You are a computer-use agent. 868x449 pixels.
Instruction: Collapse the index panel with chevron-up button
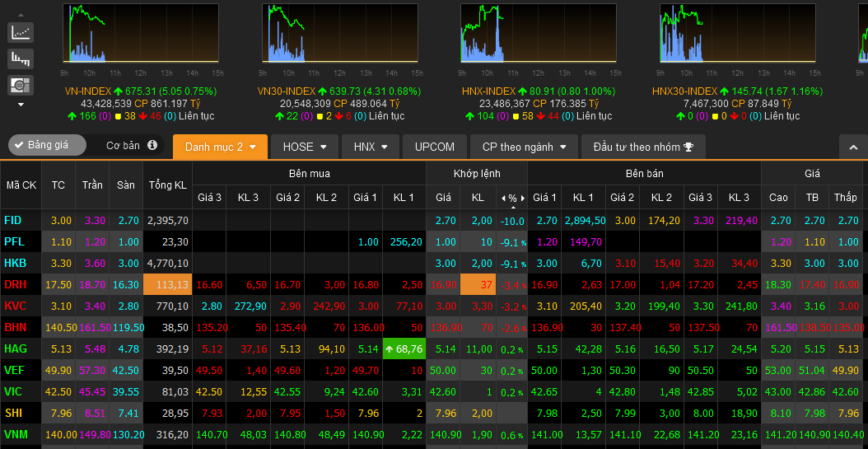(854, 147)
